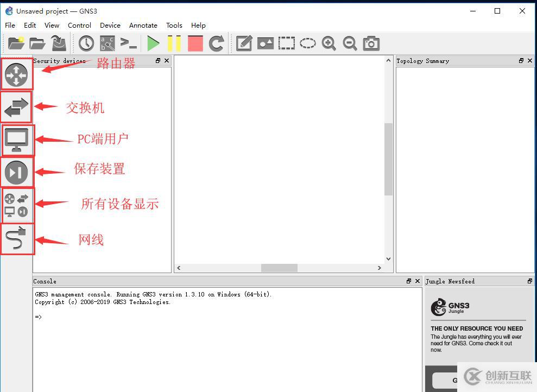Float the Jungle Newsfeed panel

coord(530,281)
